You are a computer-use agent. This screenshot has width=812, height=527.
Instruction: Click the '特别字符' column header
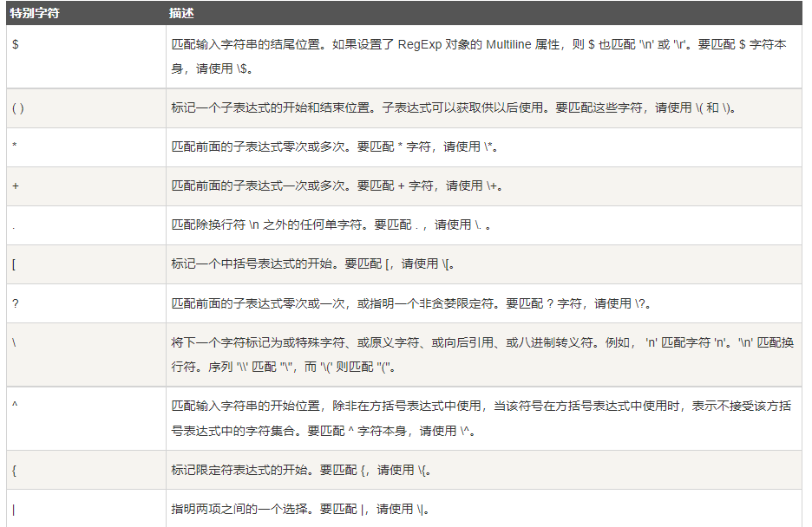point(86,13)
